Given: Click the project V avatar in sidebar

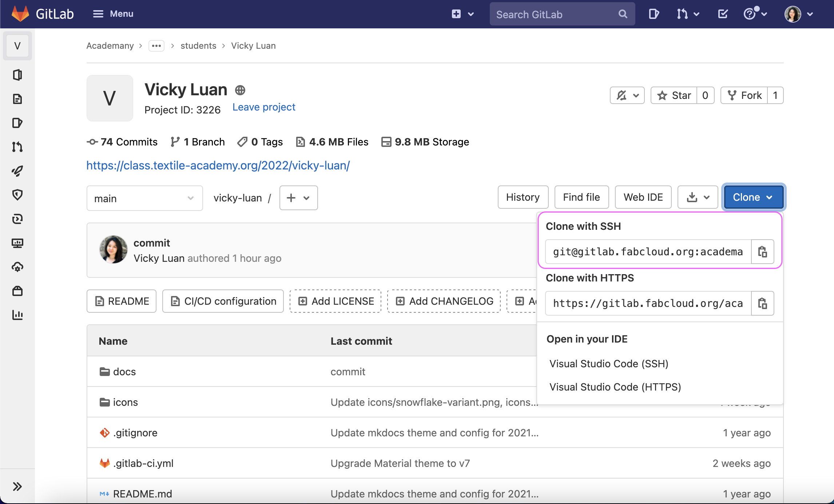Looking at the screenshot, I should click(17, 46).
